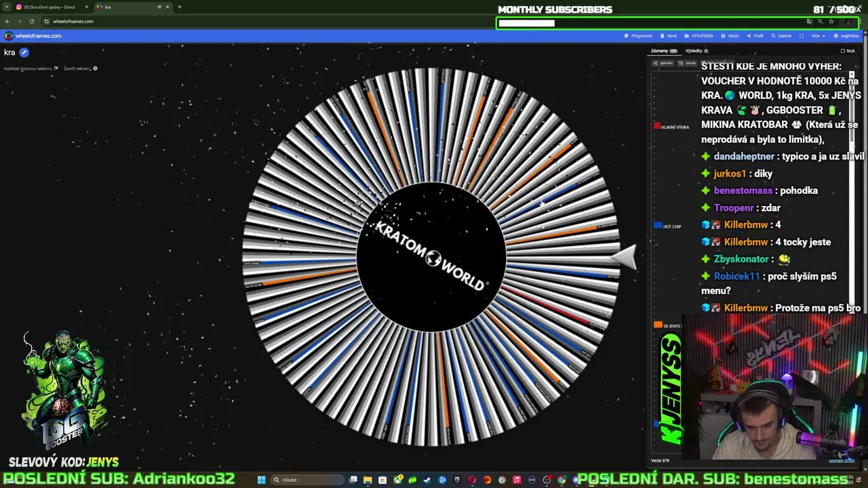
Task: Shuffle entries with the Náhodně button
Action: point(663,63)
